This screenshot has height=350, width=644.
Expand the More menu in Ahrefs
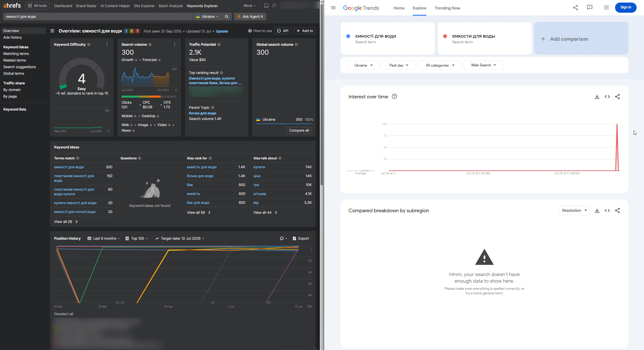(x=250, y=6)
